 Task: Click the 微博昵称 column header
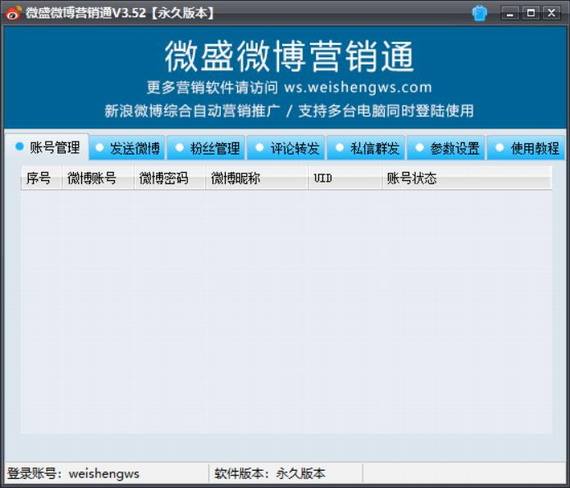(x=257, y=178)
